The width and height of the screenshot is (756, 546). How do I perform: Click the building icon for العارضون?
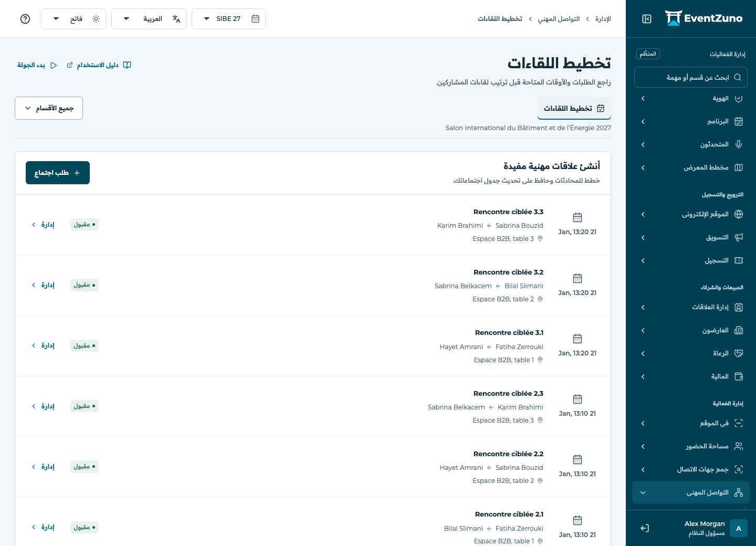(739, 330)
